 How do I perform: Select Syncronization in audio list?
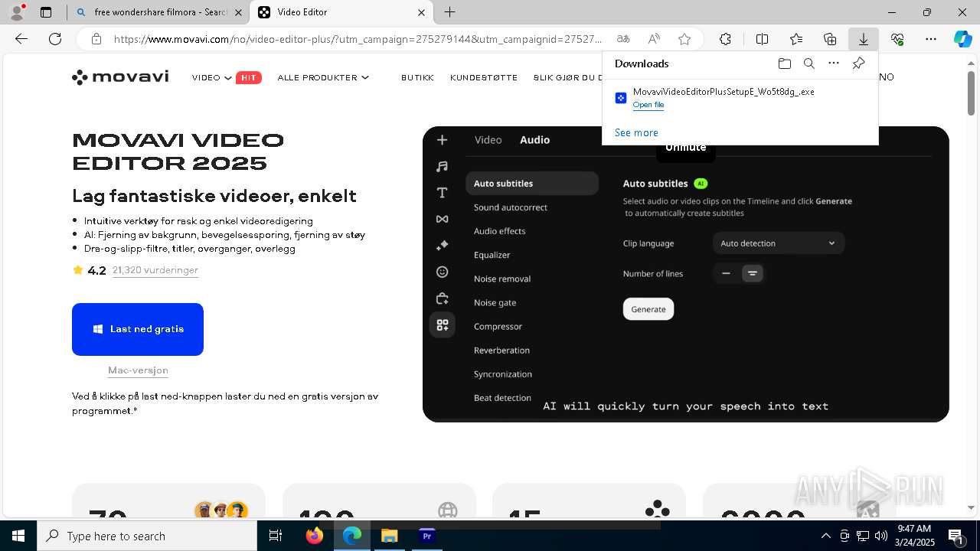click(503, 374)
